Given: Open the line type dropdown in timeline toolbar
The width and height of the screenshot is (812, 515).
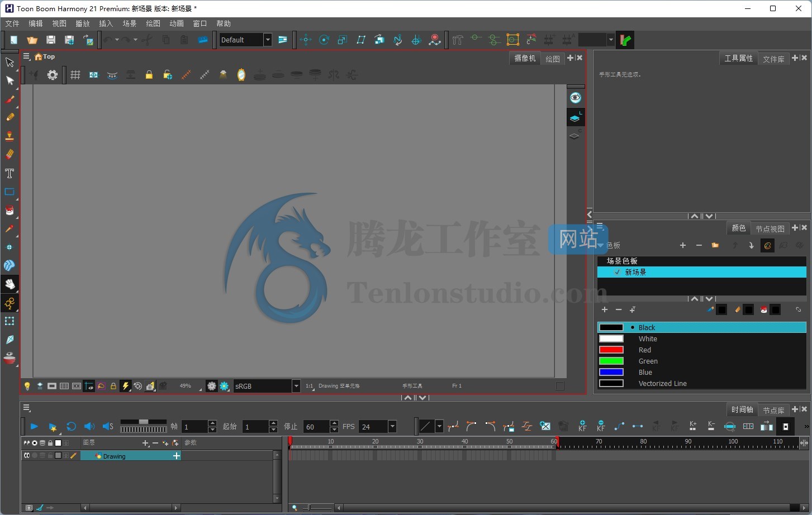Looking at the screenshot, I should coord(439,427).
